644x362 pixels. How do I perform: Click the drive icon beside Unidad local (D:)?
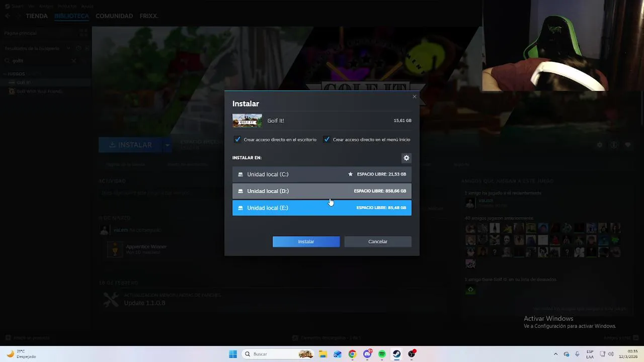(240, 191)
